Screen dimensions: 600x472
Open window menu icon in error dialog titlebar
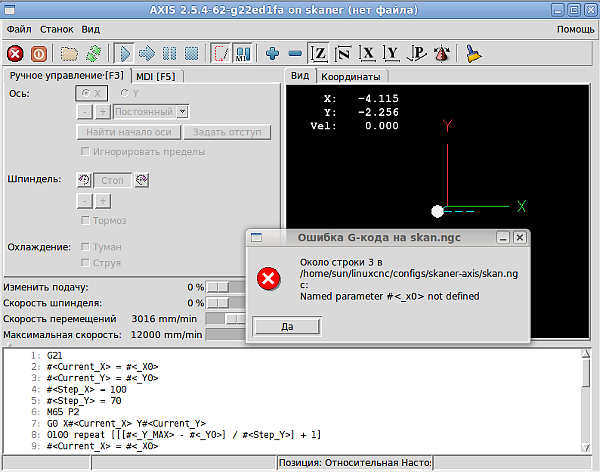[256, 238]
